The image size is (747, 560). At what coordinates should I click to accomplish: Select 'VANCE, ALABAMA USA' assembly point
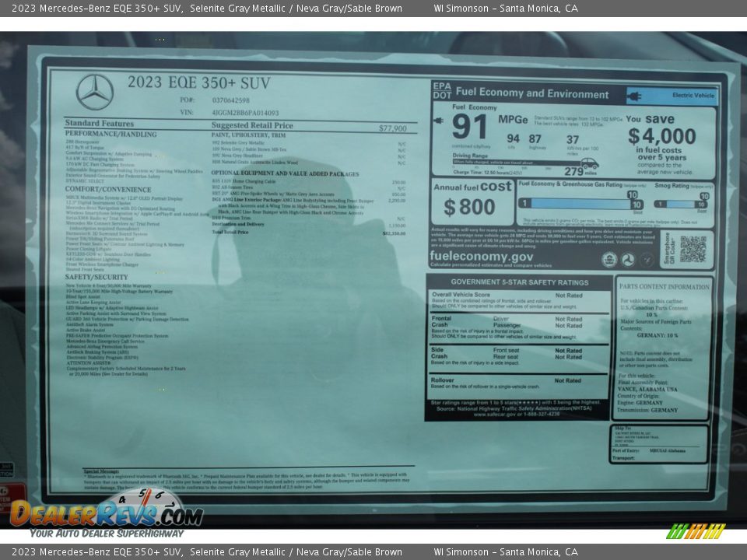coord(647,389)
